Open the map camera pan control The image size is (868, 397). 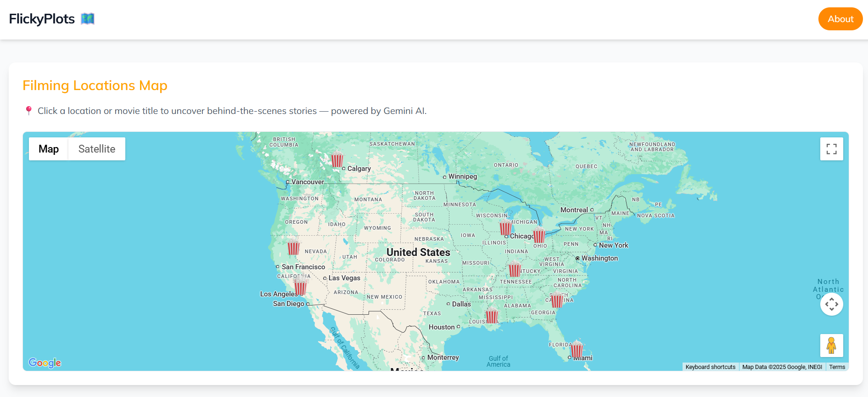(831, 304)
